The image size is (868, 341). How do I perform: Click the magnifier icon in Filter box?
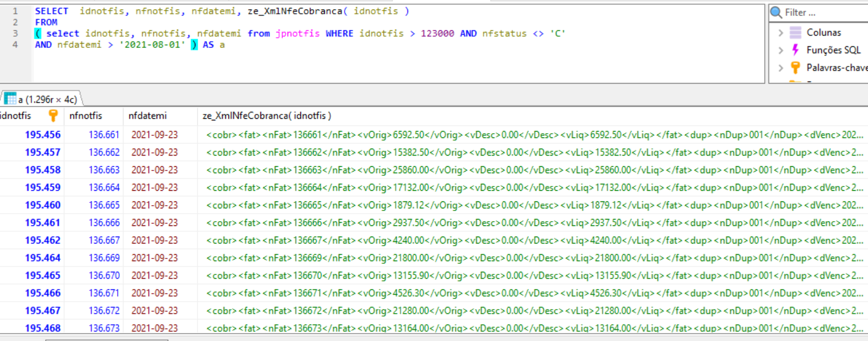776,12
